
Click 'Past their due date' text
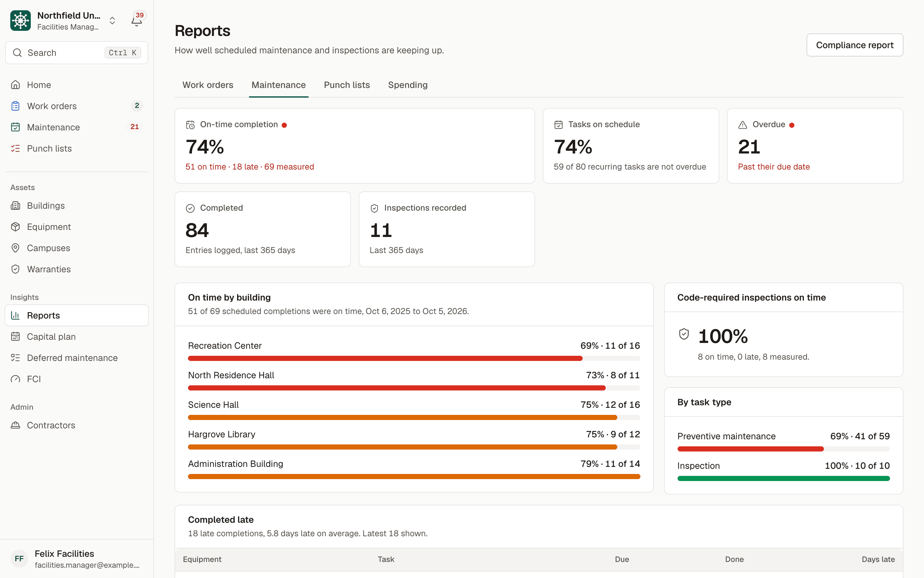774,167
